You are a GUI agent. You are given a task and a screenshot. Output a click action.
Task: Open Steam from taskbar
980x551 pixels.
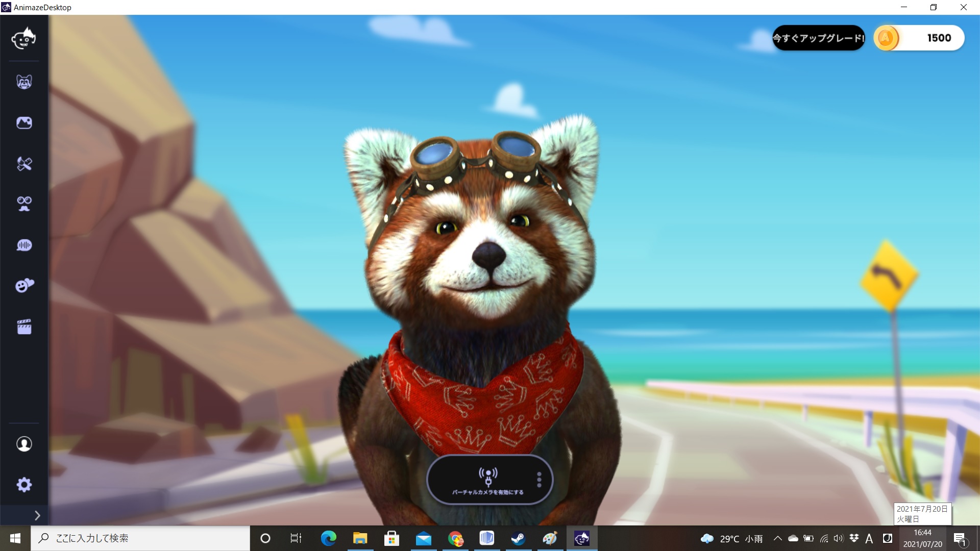click(518, 538)
